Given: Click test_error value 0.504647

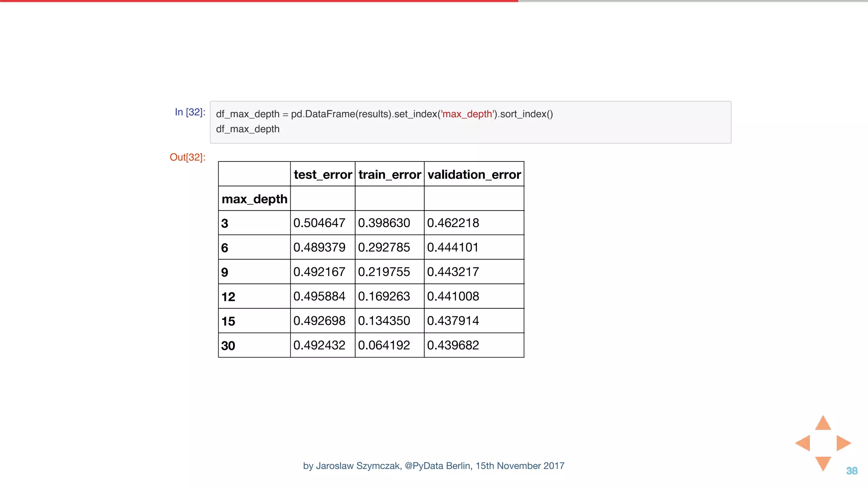Looking at the screenshot, I should pos(319,223).
